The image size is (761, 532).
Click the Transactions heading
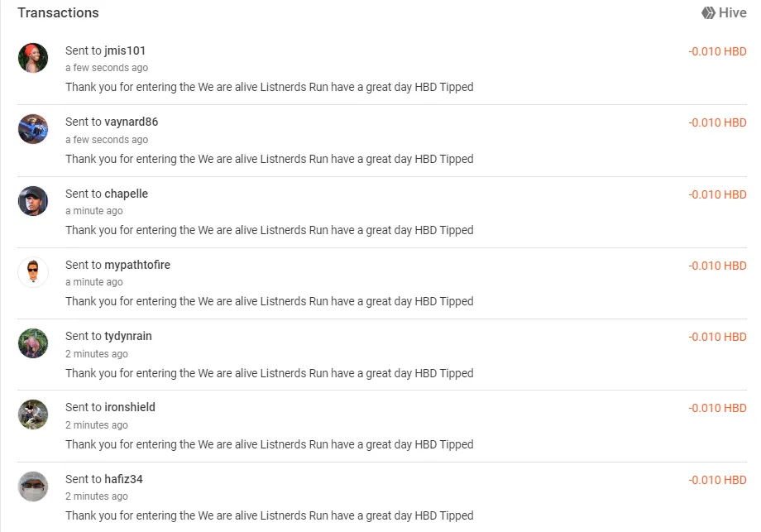58,12
